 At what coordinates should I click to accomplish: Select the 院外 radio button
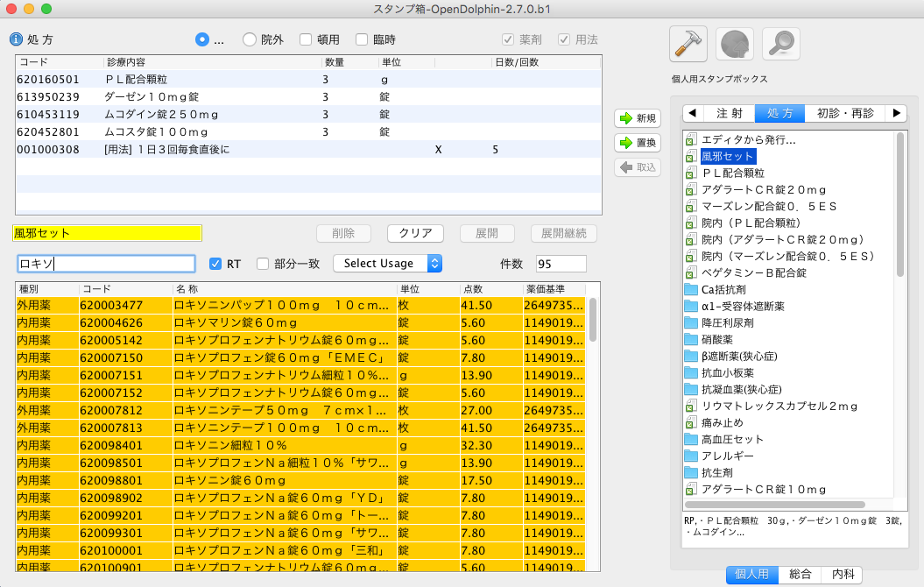pos(250,39)
